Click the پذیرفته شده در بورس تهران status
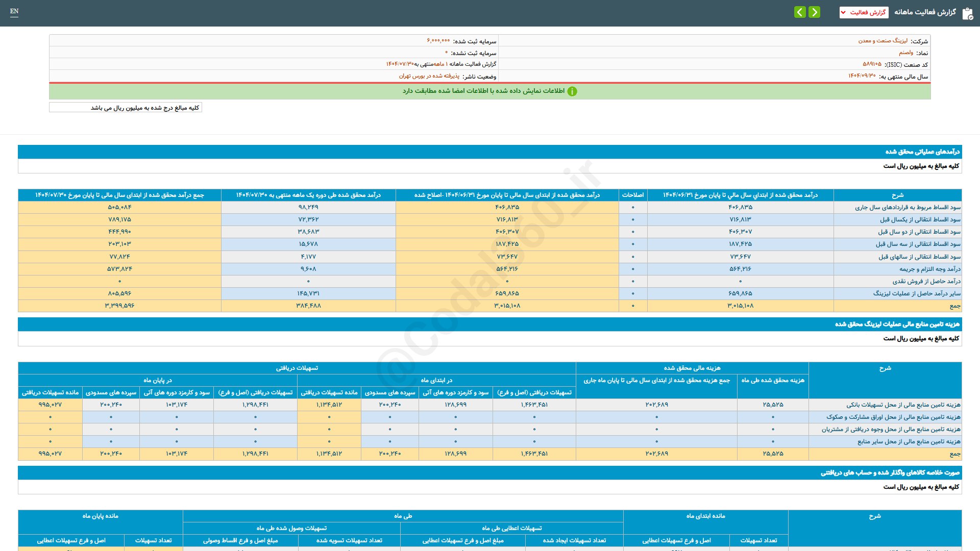The width and height of the screenshot is (980, 551). click(429, 76)
